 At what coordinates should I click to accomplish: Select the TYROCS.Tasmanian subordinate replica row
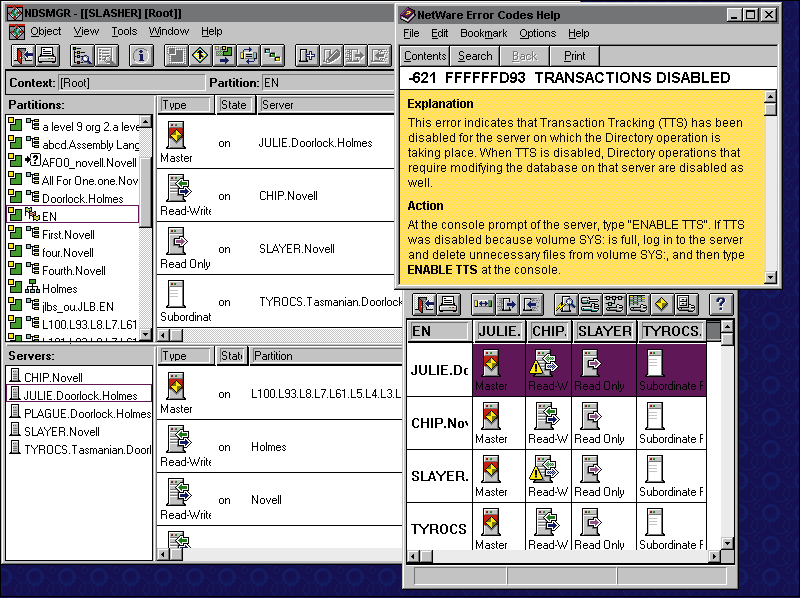(x=279, y=302)
